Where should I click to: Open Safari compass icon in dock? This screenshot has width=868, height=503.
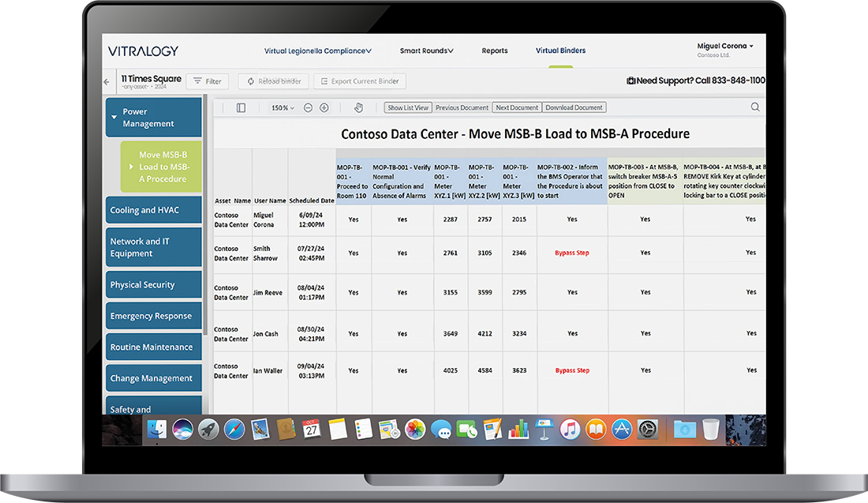point(234,430)
